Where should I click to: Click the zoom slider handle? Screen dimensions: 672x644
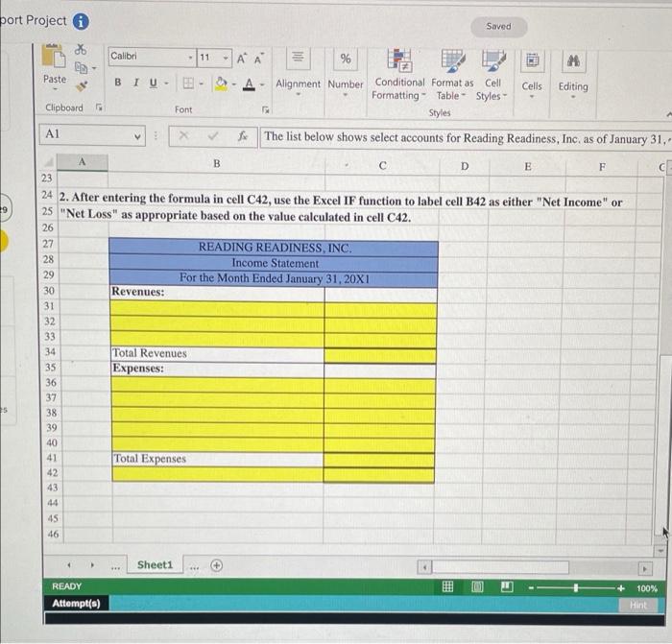click(576, 588)
